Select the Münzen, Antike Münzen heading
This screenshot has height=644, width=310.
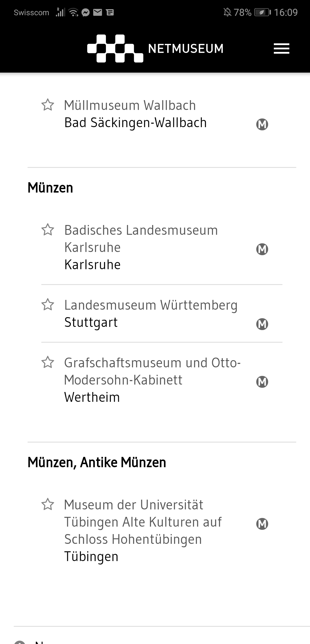click(97, 462)
